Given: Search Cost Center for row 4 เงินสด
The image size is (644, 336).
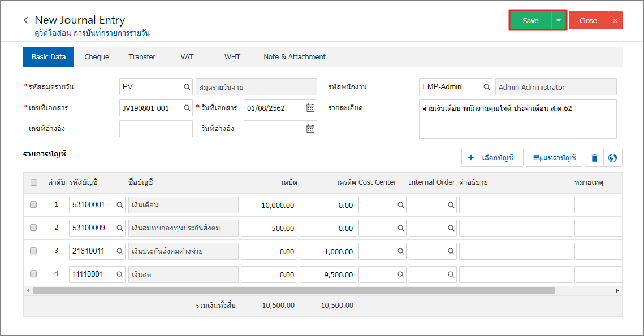Looking at the screenshot, I should (400, 274).
